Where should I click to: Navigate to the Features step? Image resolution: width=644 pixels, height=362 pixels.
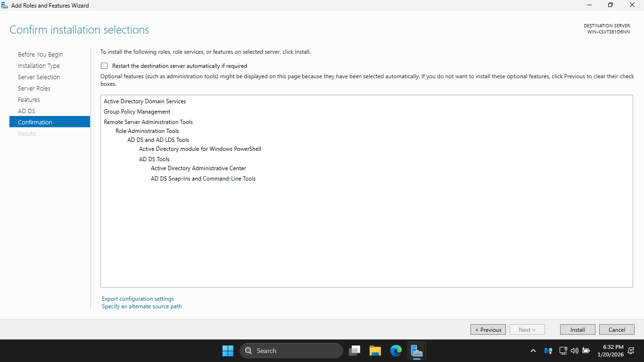click(x=29, y=99)
